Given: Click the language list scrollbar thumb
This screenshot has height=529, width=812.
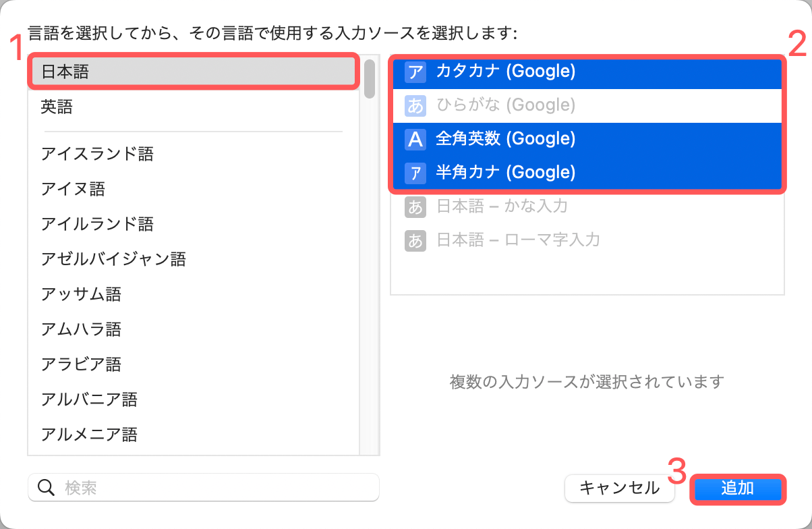Looking at the screenshot, I should tap(370, 80).
